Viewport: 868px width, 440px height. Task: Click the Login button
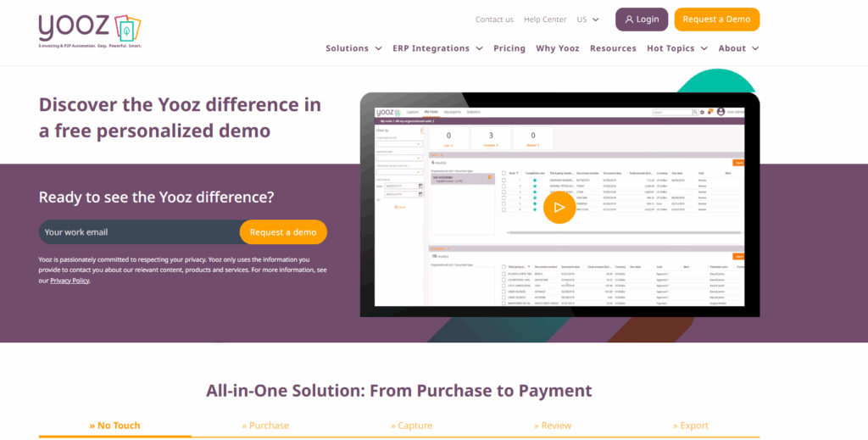click(642, 19)
